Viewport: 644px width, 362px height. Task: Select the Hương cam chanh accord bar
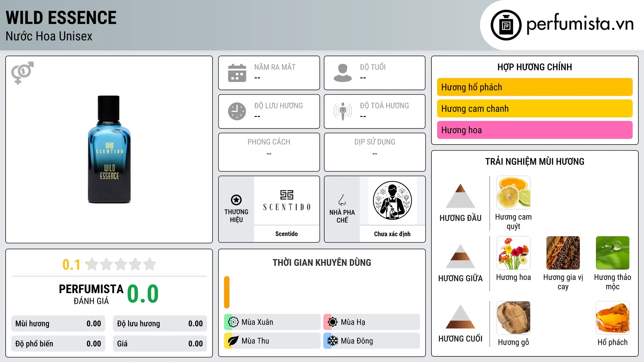(x=535, y=108)
